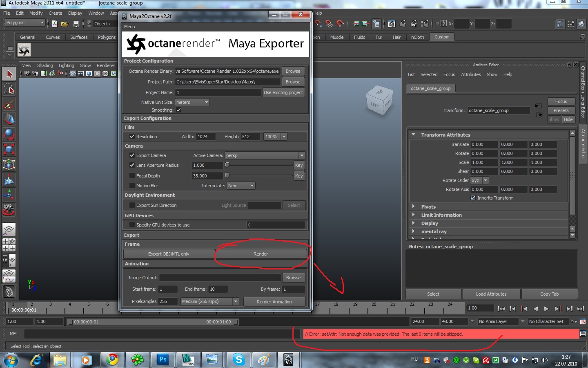
Task: Toggle Lens Aperture Radius checkbox
Action: [x=132, y=165]
